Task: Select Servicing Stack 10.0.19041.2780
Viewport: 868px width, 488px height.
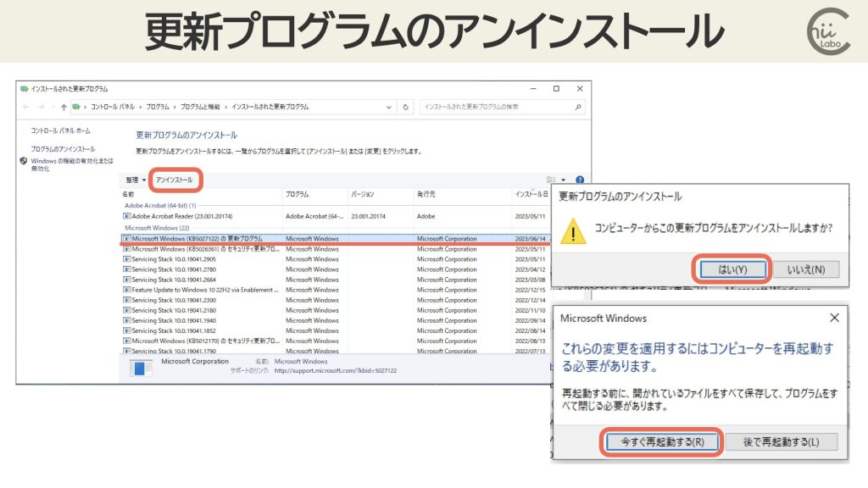Action: pos(336,269)
